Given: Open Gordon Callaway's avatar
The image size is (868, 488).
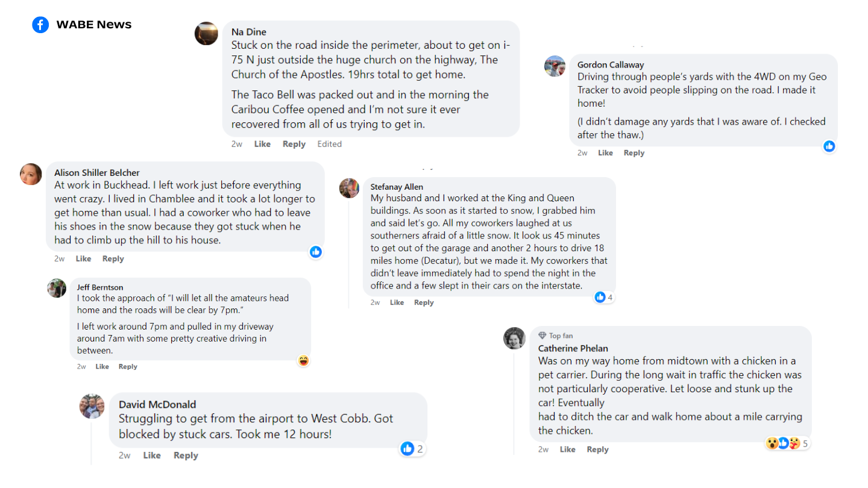Looking at the screenshot, I should click(555, 66).
